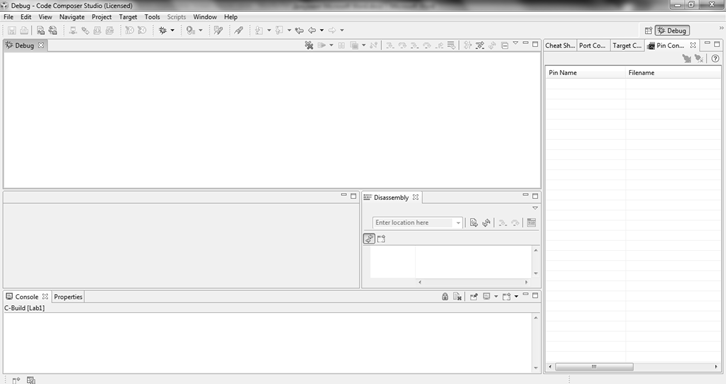The image size is (726, 384).
Task: Open the Run dropdown arrow in Debug view
Action: click(x=331, y=45)
